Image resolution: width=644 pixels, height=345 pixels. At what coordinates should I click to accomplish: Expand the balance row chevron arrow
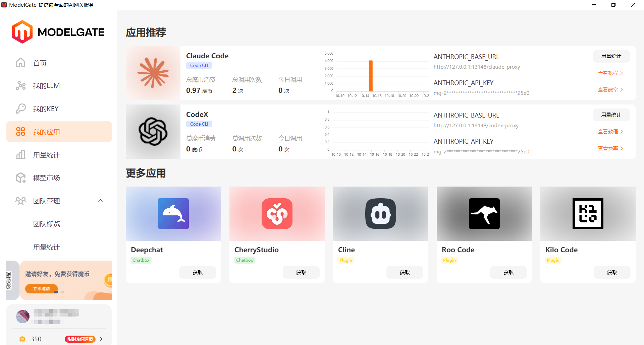pos(101,339)
